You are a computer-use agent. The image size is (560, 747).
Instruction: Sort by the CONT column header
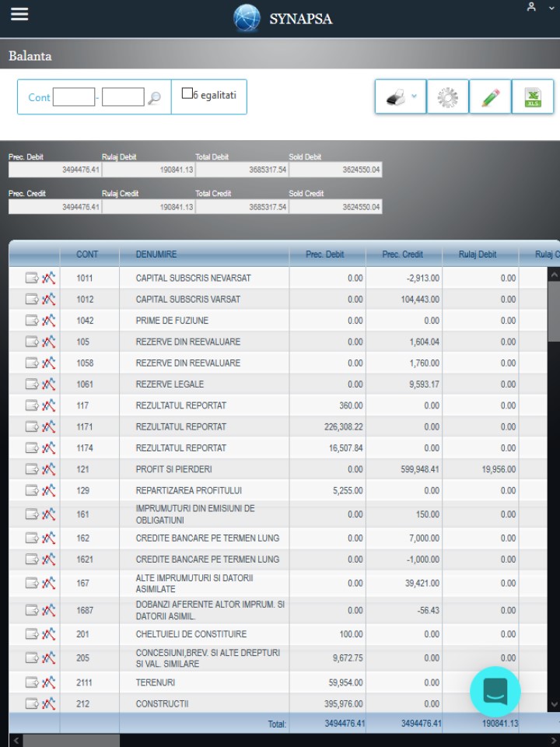pyautogui.click(x=87, y=254)
